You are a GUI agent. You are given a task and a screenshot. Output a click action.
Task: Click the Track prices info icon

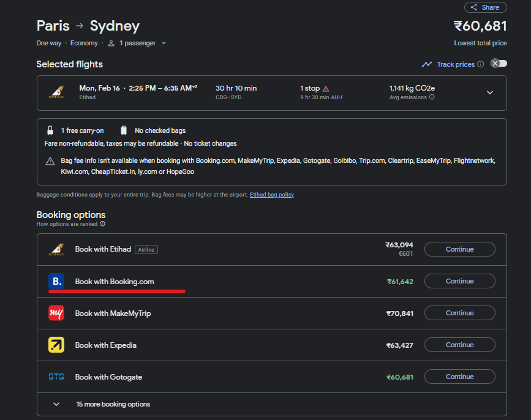[x=481, y=64]
